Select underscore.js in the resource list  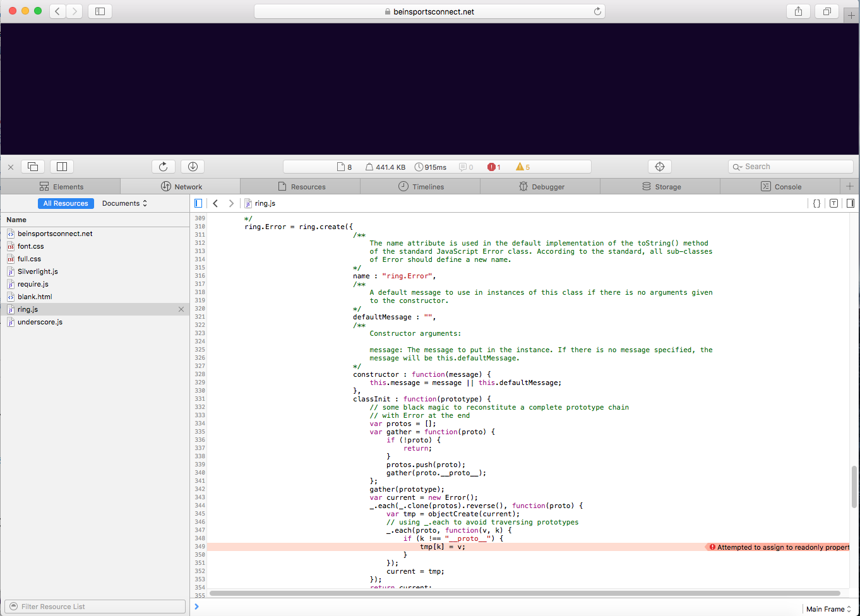click(x=40, y=322)
